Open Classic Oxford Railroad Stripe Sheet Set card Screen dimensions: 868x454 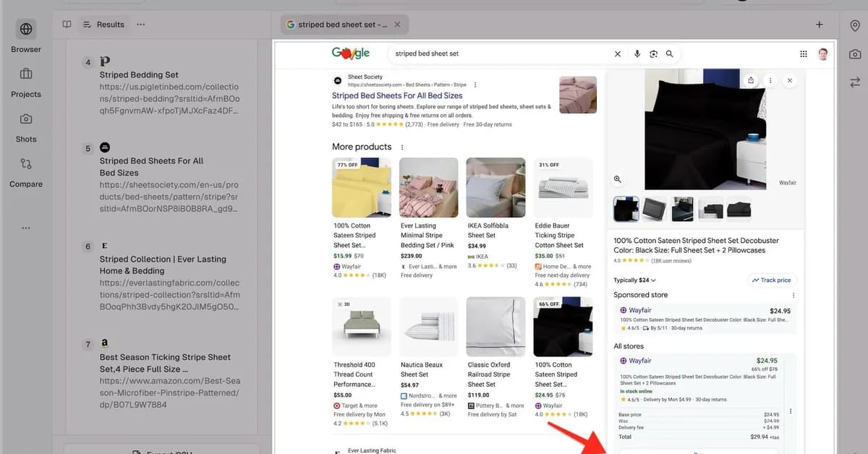click(496, 357)
